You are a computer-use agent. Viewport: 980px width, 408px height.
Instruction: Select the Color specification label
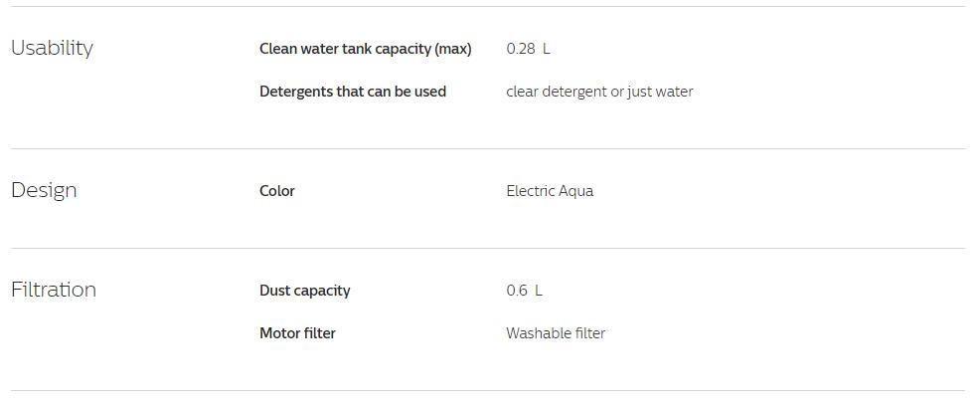tap(277, 191)
